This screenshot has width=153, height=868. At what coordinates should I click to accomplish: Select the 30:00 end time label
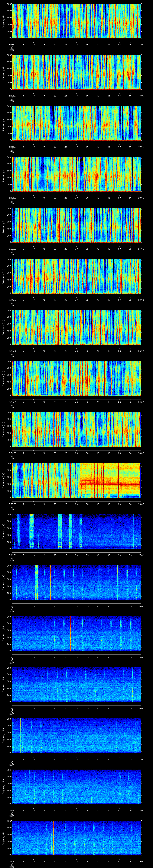point(141,708)
